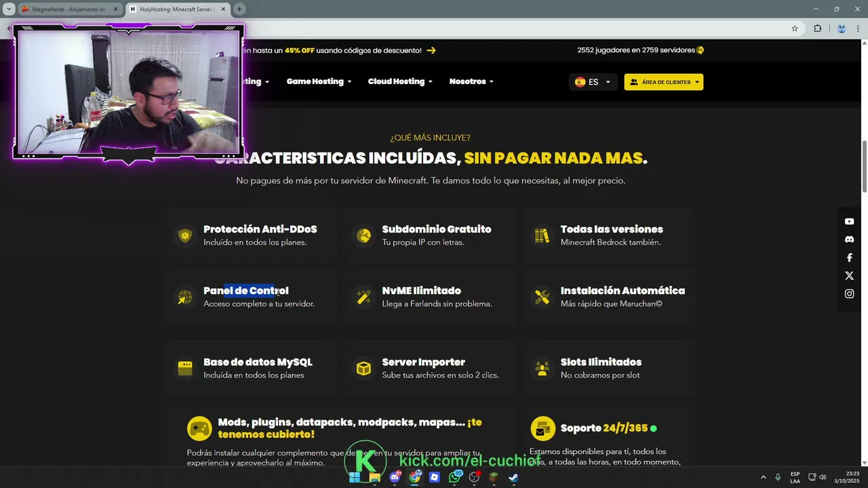Click the Soporte 24/7/365 support icon
Image resolution: width=868 pixels, height=488 pixels.
click(x=543, y=428)
